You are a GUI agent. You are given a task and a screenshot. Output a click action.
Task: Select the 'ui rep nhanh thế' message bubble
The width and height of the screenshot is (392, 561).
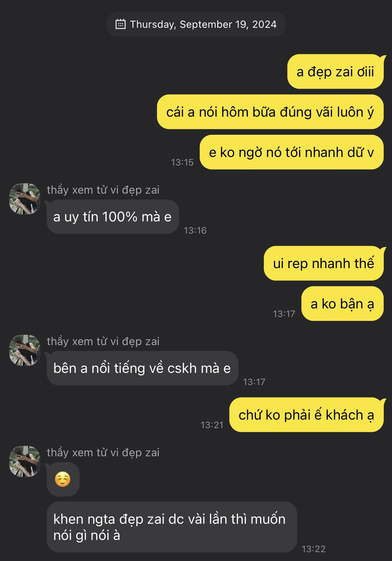tap(324, 263)
